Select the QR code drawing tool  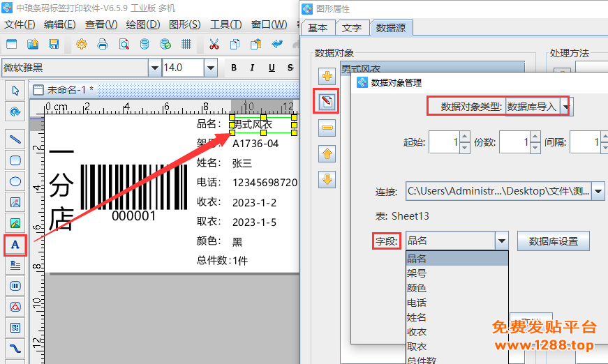pyautogui.click(x=15, y=328)
